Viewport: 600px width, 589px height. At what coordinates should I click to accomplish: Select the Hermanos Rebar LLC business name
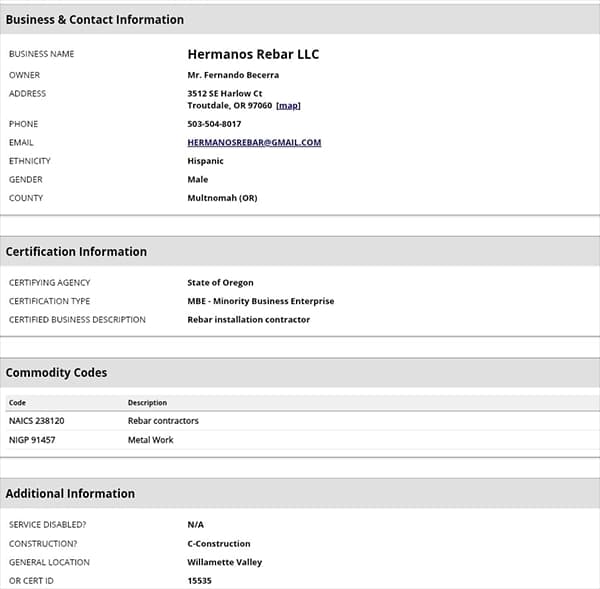click(253, 54)
